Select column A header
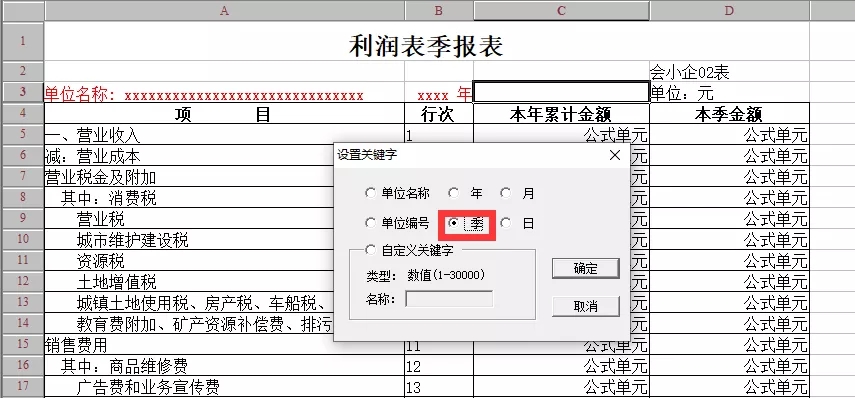855x398 pixels. tap(224, 10)
